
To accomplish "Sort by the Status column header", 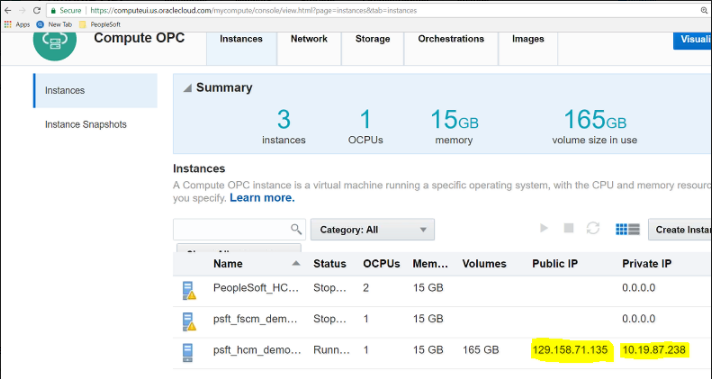I will pyautogui.click(x=330, y=264).
